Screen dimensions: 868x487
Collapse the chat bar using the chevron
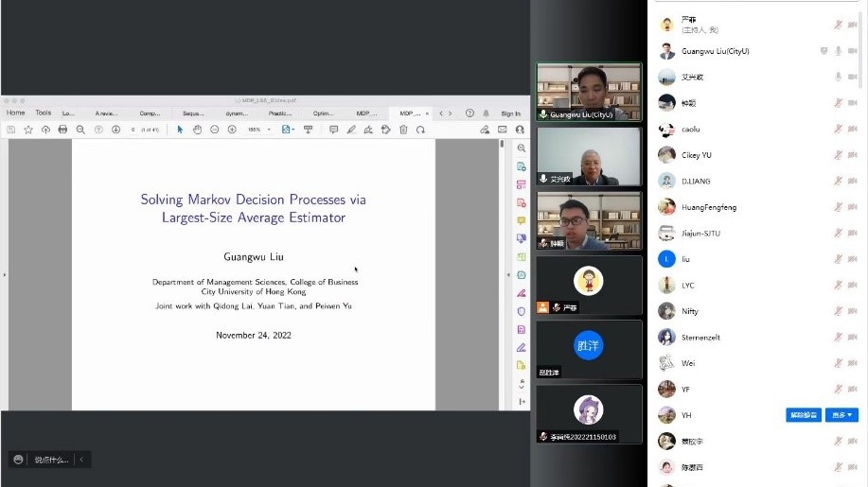pyautogui.click(x=81, y=460)
